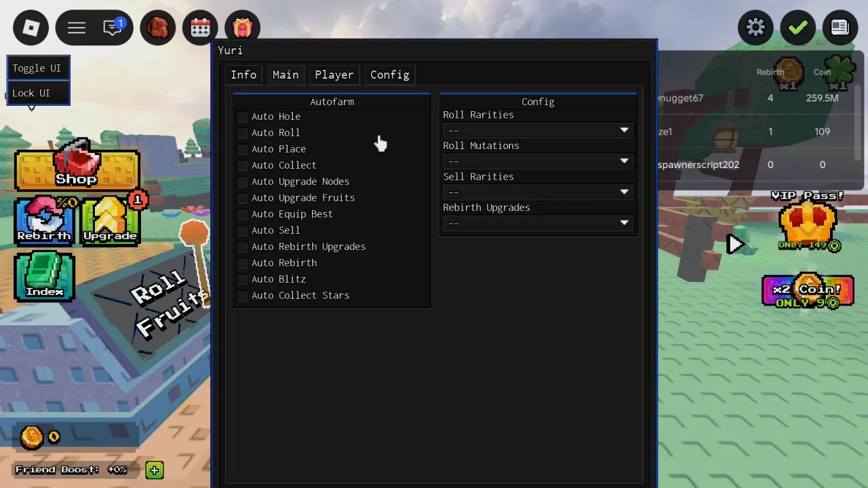Check the Auto Rebirth box

point(242,263)
